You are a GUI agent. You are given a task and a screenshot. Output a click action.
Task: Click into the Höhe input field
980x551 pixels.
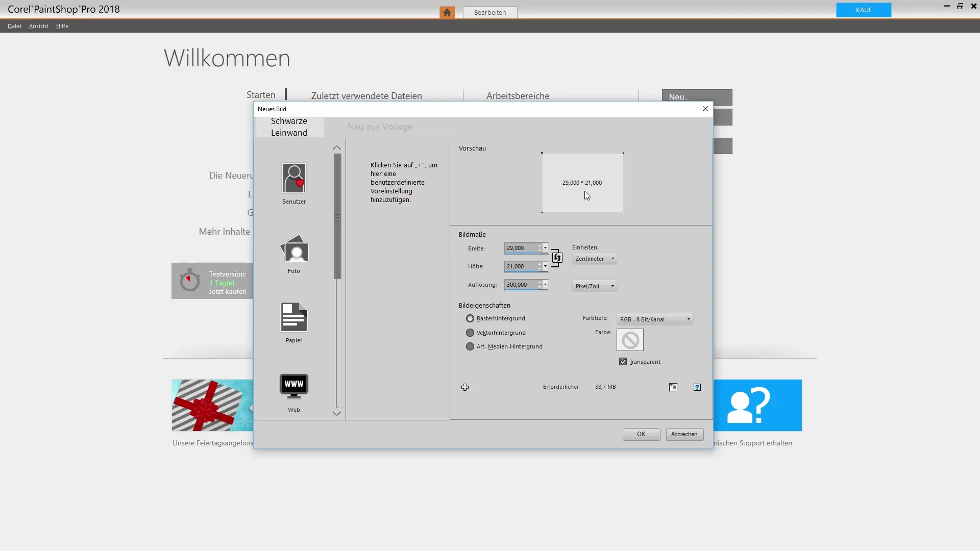pyautogui.click(x=520, y=266)
